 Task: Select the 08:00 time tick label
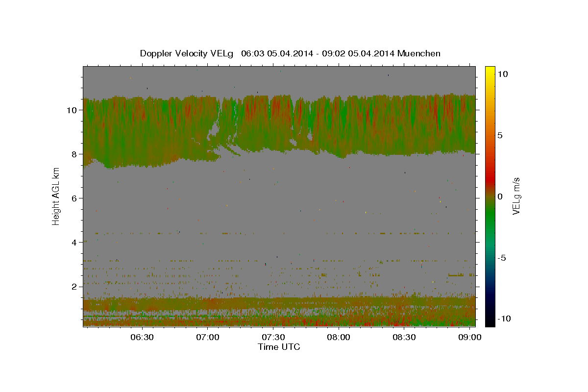click(x=339, y=338)
